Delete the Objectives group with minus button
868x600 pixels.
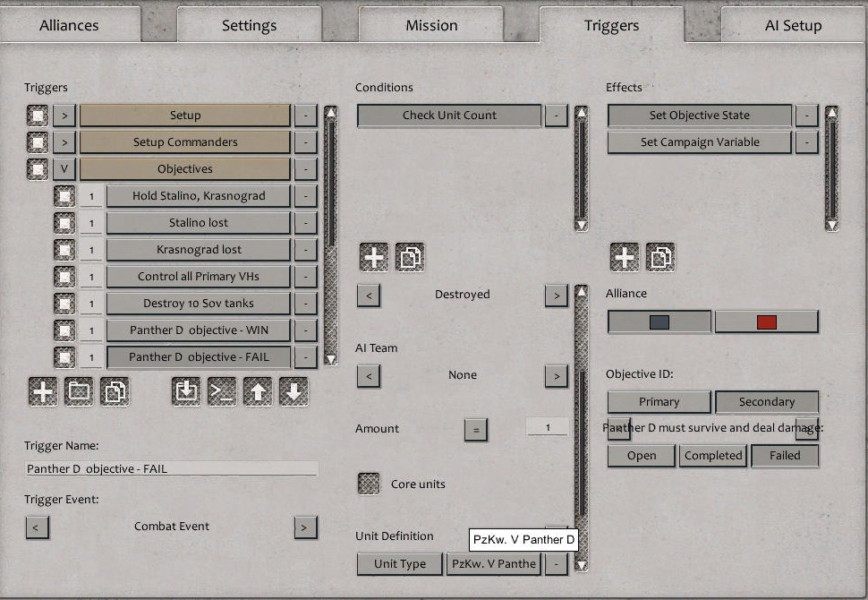pyautogui.click(x=305, y=169)
